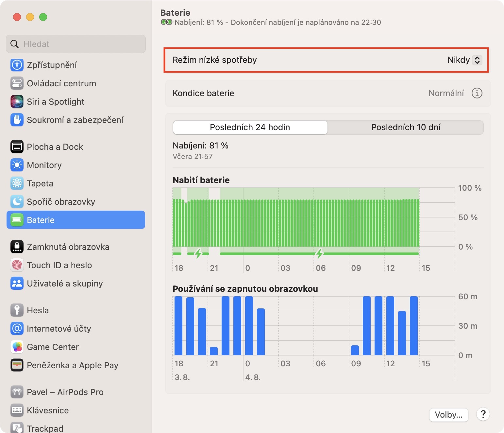The width and height of the screenshot is (504, 433).
Task: Go to Peněženka a Apple Pay
Action: point(72,365)
